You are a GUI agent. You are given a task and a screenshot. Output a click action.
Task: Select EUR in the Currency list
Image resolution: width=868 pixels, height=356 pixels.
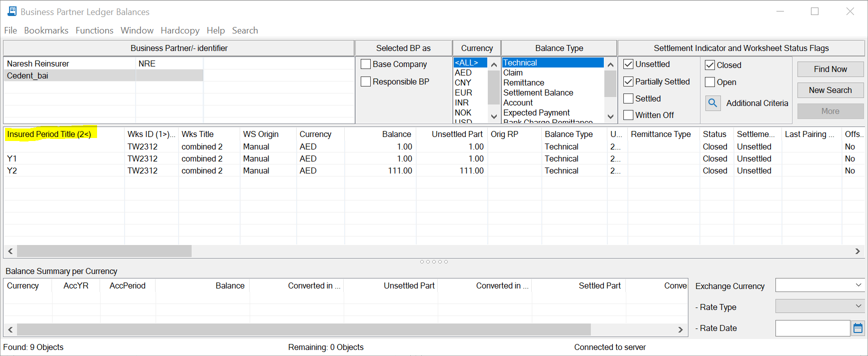pos(463,92)
